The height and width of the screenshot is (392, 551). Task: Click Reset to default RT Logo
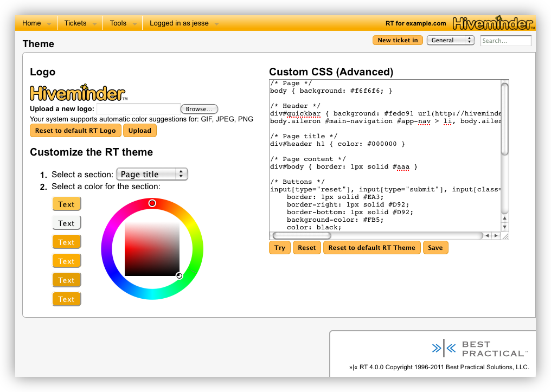click(75, 131)
